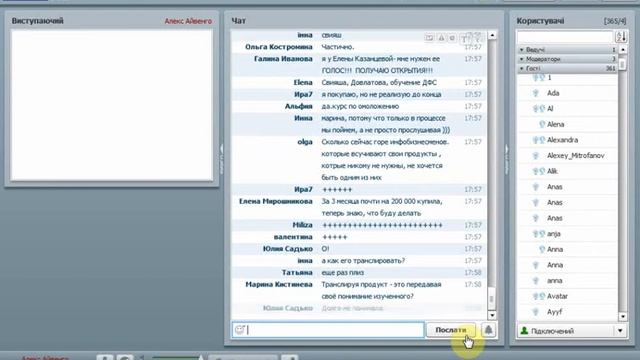640x360 pixels.
Task: Click the green person icon next to Підключений
Action: pyautogui.click(x=524, y=331)
